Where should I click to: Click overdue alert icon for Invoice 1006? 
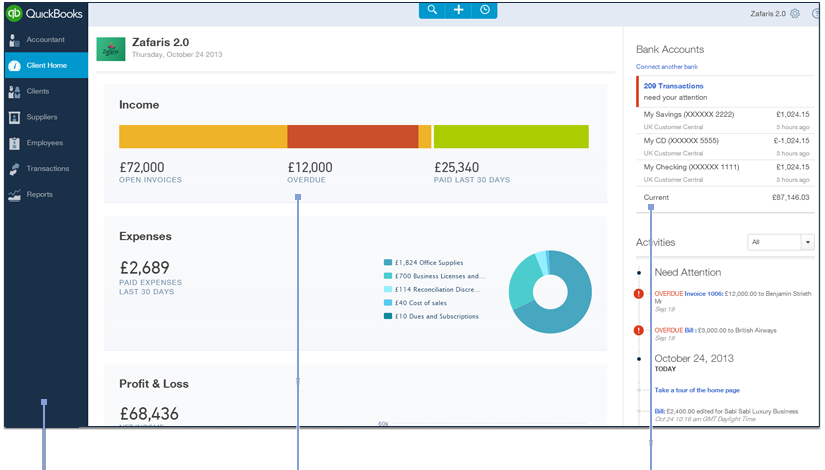[x=639, y=294]
